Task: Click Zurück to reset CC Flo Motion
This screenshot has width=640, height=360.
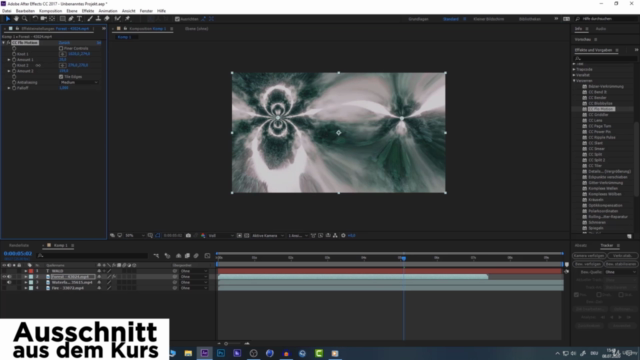Action: pos(64,42)
